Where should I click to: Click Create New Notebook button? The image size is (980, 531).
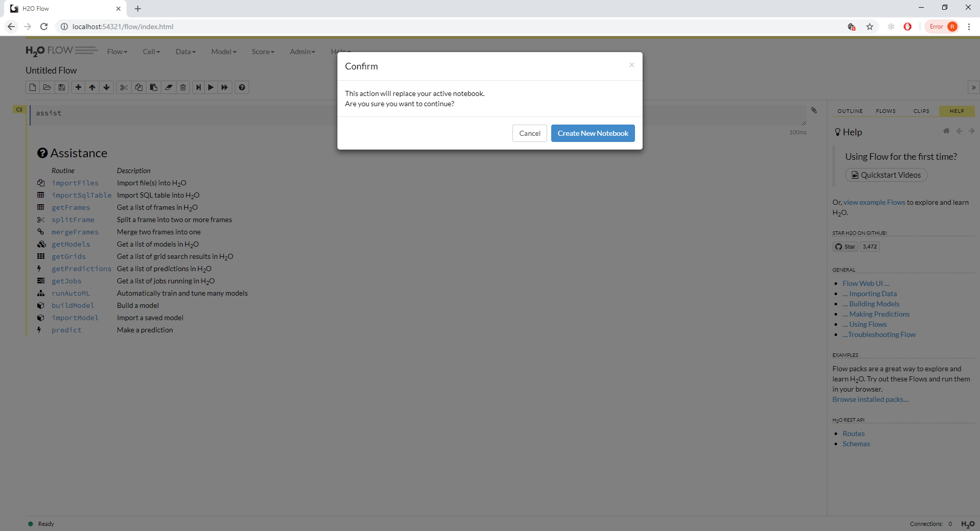click(x=593, y=133)
